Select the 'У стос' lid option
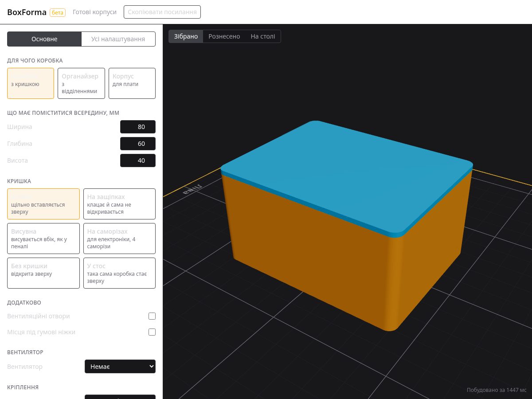The width and height of the screenshot is (532, 399). [x=119, y=273]
